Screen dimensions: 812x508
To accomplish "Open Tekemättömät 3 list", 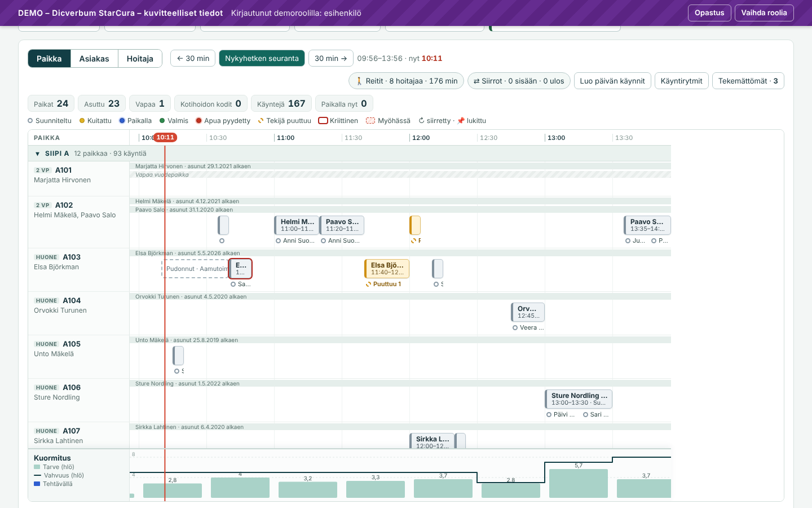I will coord(748,81).
